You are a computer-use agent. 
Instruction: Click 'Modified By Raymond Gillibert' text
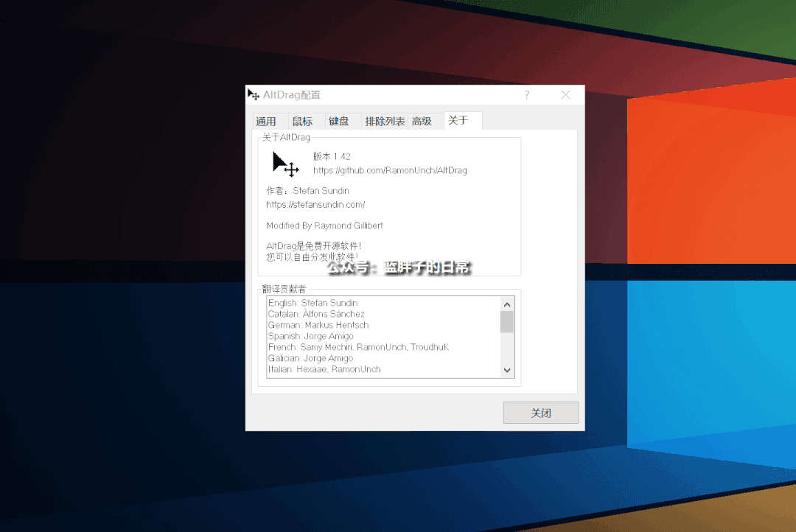[x=325, y=225]
